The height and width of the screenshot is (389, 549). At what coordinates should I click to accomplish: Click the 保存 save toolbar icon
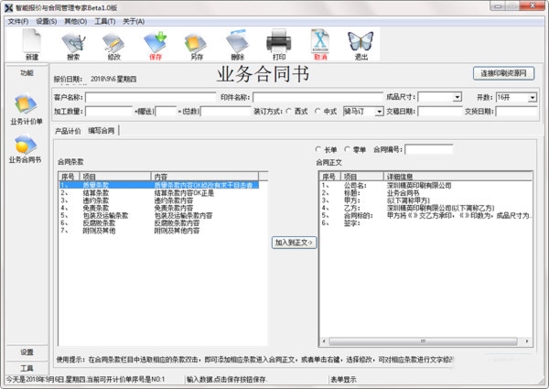coord(155,44)
